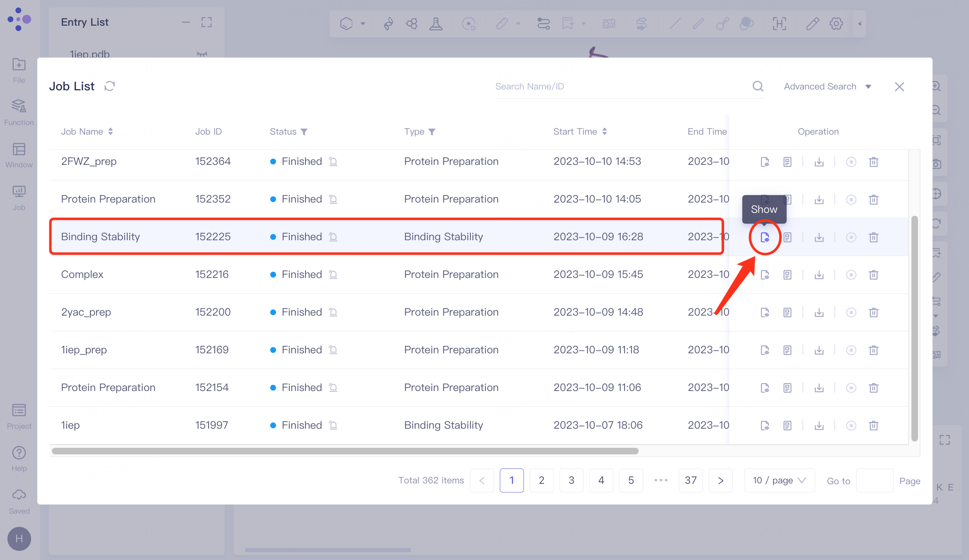This screenshot has height=560, width=969.
Task: Click stop icon for 2yac_prep job
Action: click(851, 313)
